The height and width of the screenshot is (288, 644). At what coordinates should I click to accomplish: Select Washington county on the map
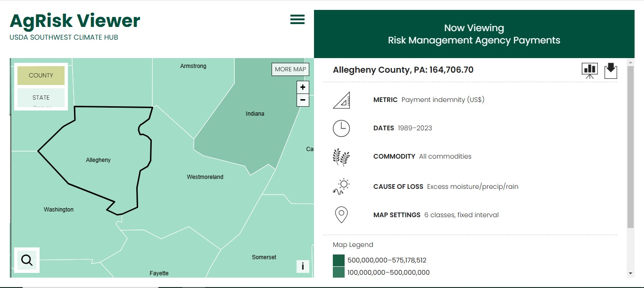(58, 210)
